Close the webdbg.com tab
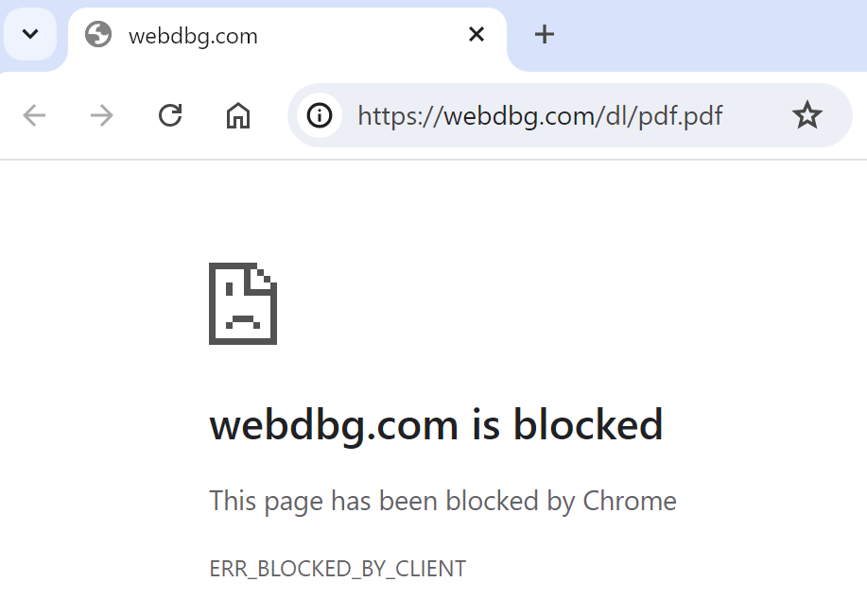Screen dimensions: 867x616 (477, 34)
